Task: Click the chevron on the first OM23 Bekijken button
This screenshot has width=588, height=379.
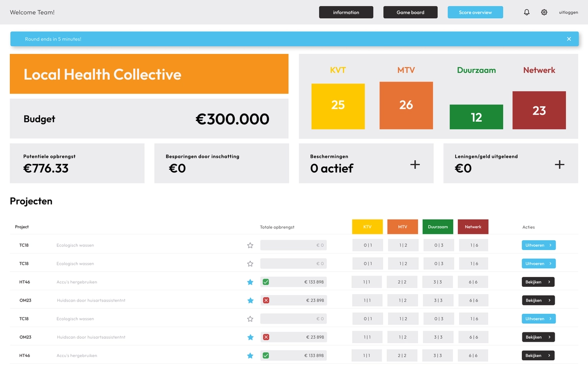Action: (x=549, y=300)
